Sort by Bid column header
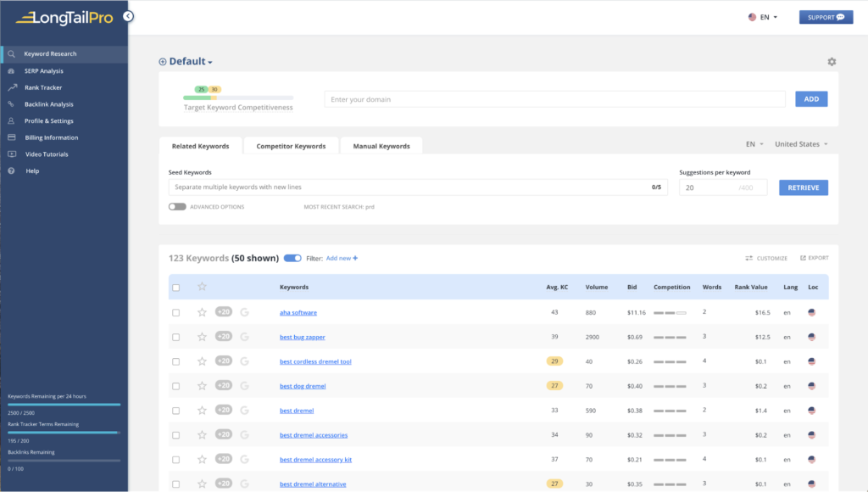 [x=632, y=287]
